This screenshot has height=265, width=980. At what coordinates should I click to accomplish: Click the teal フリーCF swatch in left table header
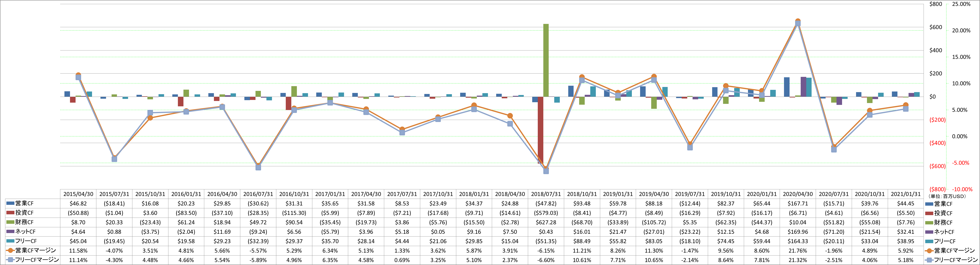click(x=11, y=241)
